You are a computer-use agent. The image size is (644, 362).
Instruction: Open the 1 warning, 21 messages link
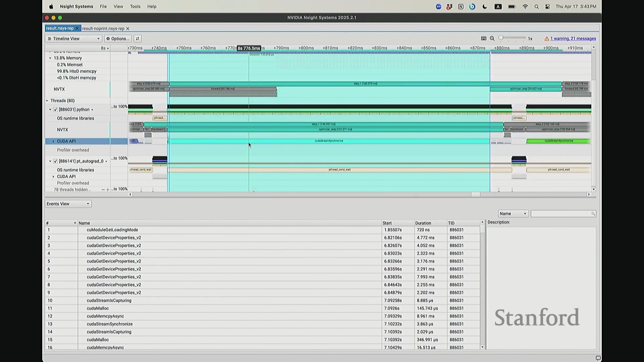coord(573,39)
